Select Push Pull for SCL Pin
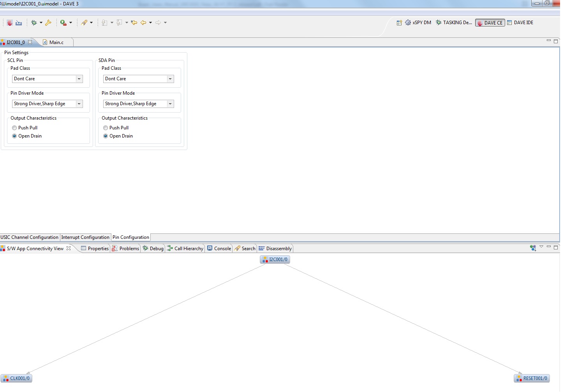 [x=14, y=128]
